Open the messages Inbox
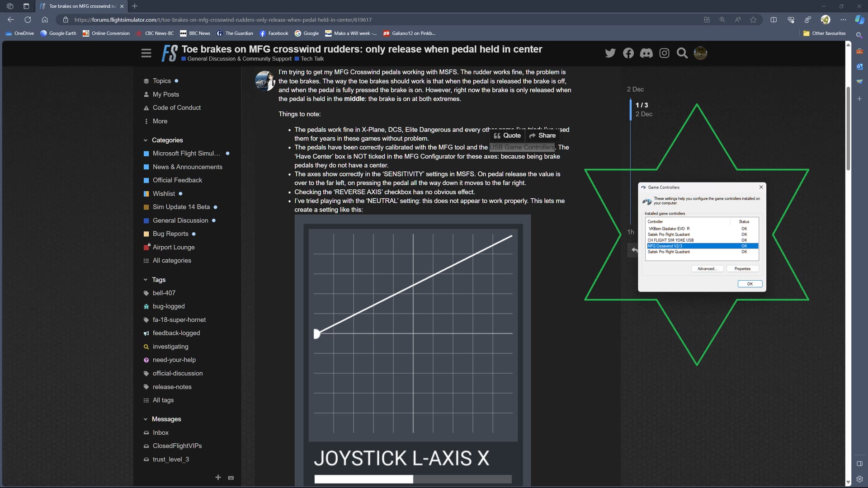The image size is (868, 488). click(x=160, y=432)
